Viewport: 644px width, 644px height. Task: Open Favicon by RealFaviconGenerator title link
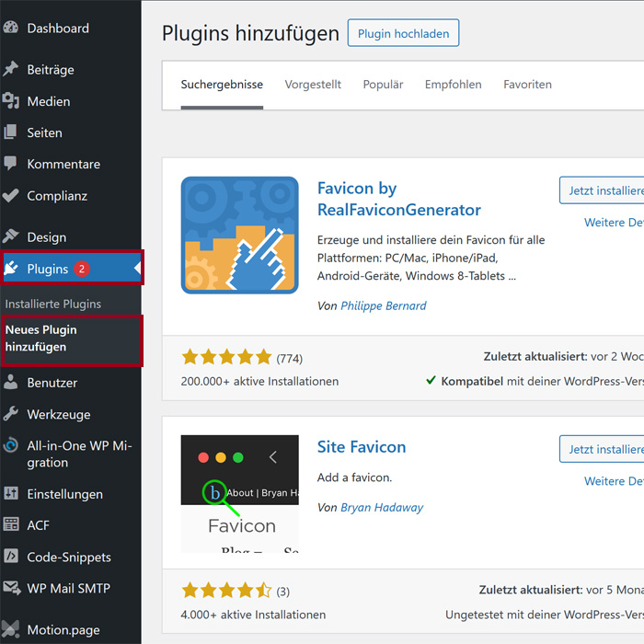398,199
